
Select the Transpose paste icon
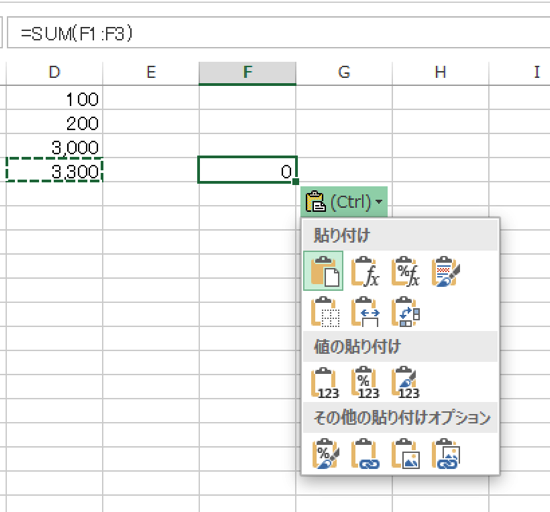pyautogui.click(x=405, y=312)
